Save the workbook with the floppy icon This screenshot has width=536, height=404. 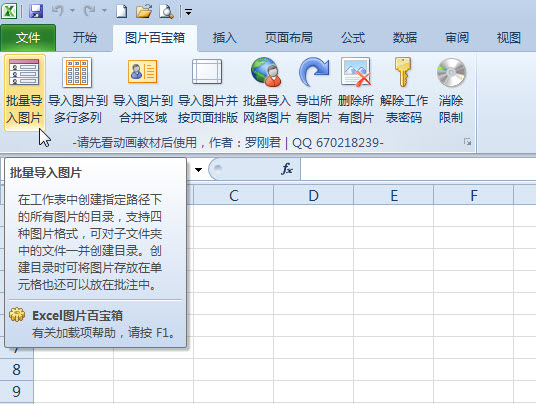point(36,11)
